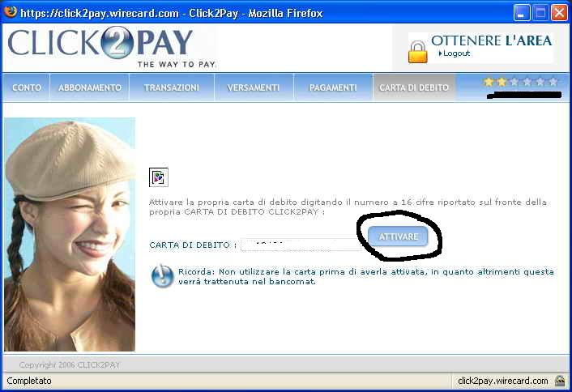Open the CONTO tab
This screenshot has width=572, height=392.
point(27,87)
